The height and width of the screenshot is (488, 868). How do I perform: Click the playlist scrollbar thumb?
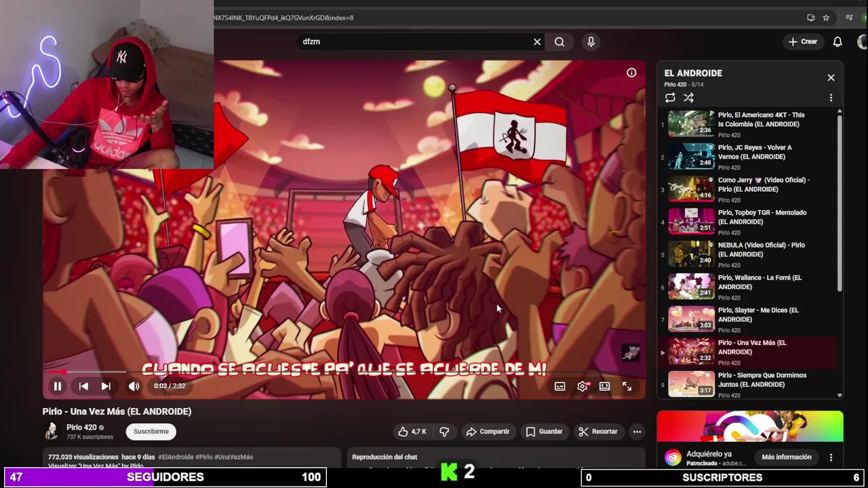[840, 203]
